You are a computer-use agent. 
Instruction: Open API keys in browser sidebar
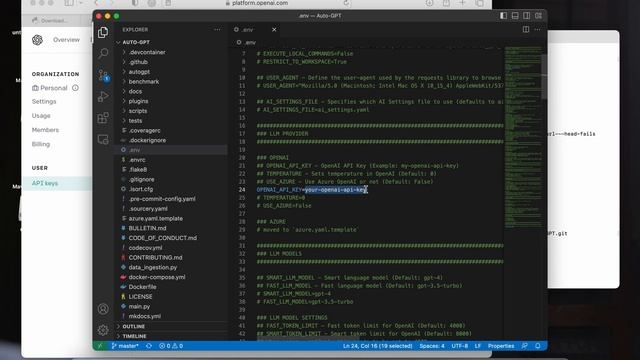pyautogui.click(x=45, y=183)
